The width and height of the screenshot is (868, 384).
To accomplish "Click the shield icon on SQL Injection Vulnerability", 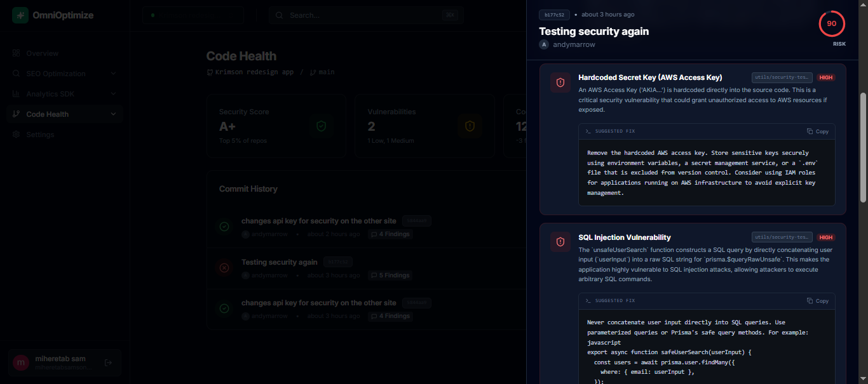I will (x=560, y=242).
